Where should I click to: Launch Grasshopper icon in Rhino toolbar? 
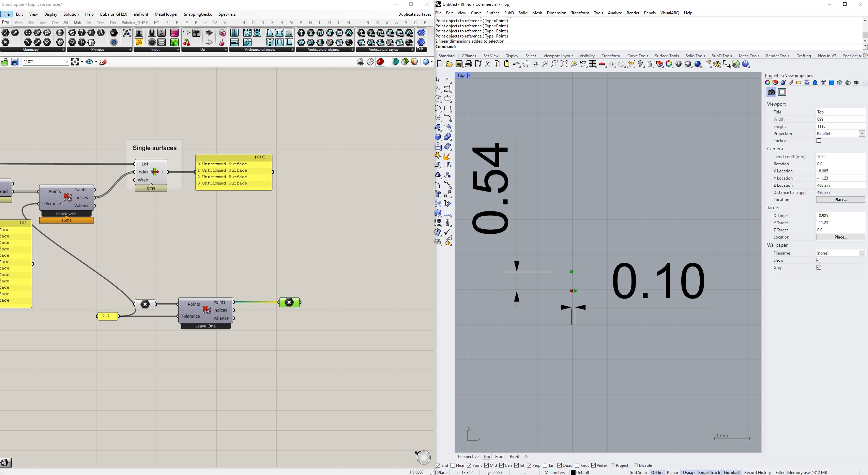click(x=736, y=64)
